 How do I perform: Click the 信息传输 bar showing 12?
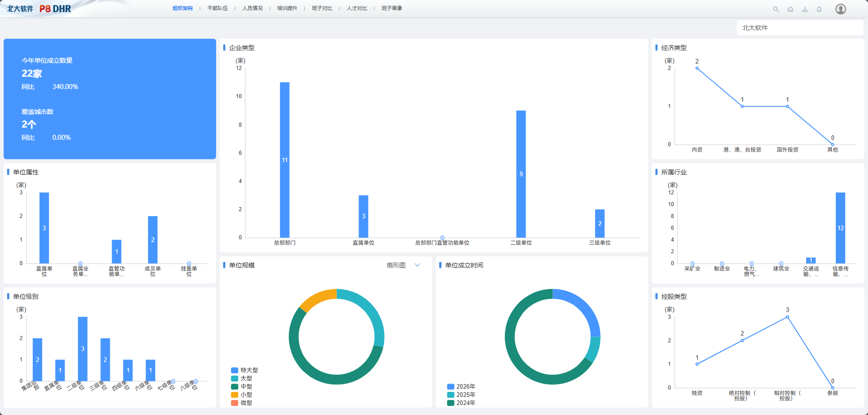point(840,227)
